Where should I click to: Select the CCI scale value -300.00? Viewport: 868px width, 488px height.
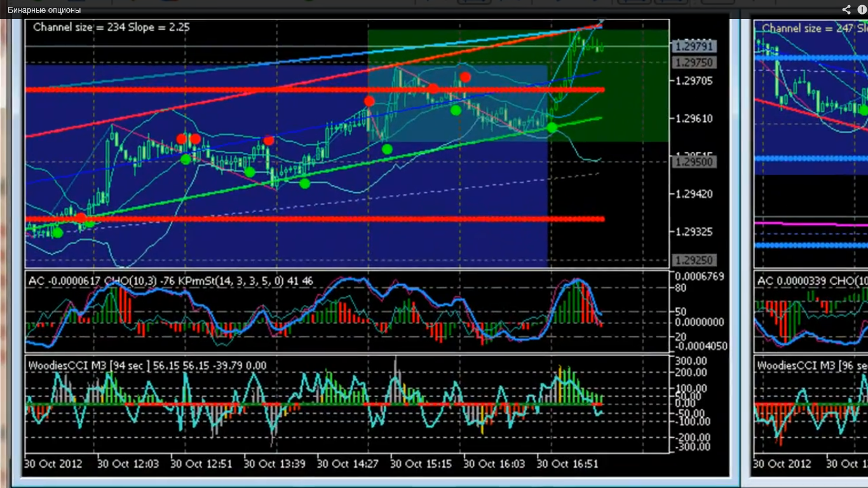(691, 447)
